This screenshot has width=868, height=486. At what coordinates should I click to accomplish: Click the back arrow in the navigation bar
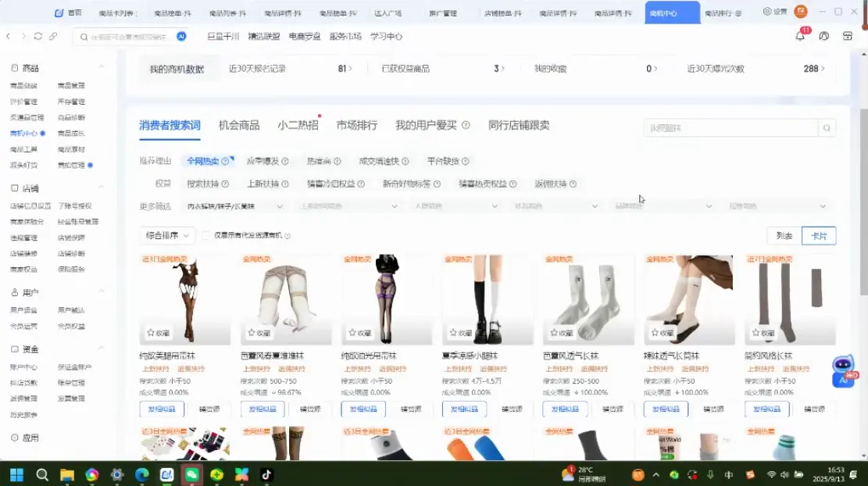coord(8,37)
